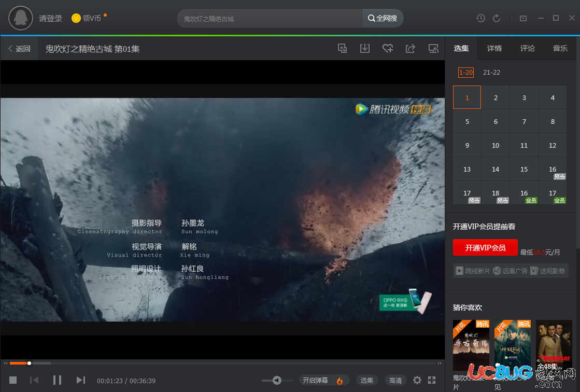Image resolution: width=580 pixels, height=392 pixels.
Task: Stop playback with the stop button
Action: 13,380
